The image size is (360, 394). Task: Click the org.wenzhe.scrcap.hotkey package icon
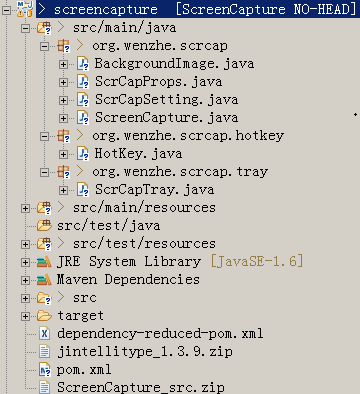point(63,136)
